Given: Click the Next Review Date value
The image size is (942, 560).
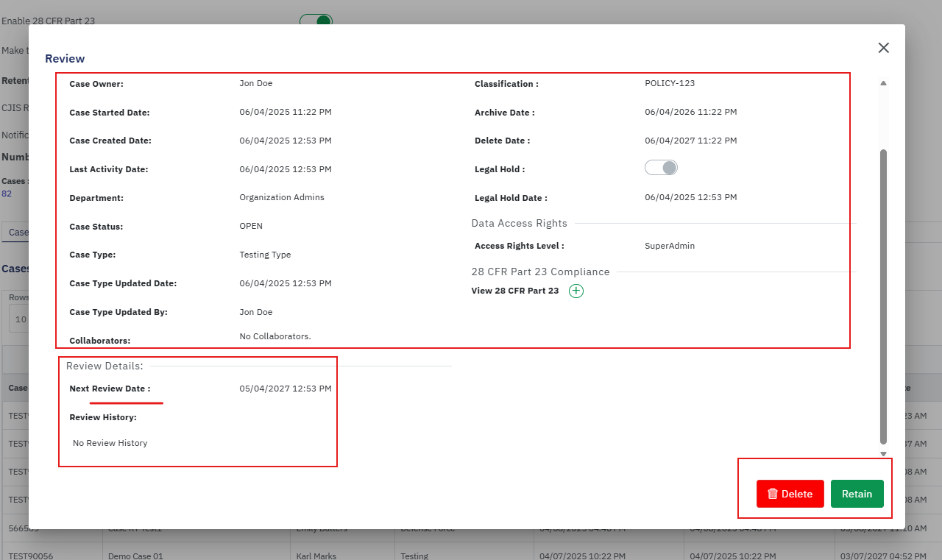Looking at the screenshot, I should (285, 389).
